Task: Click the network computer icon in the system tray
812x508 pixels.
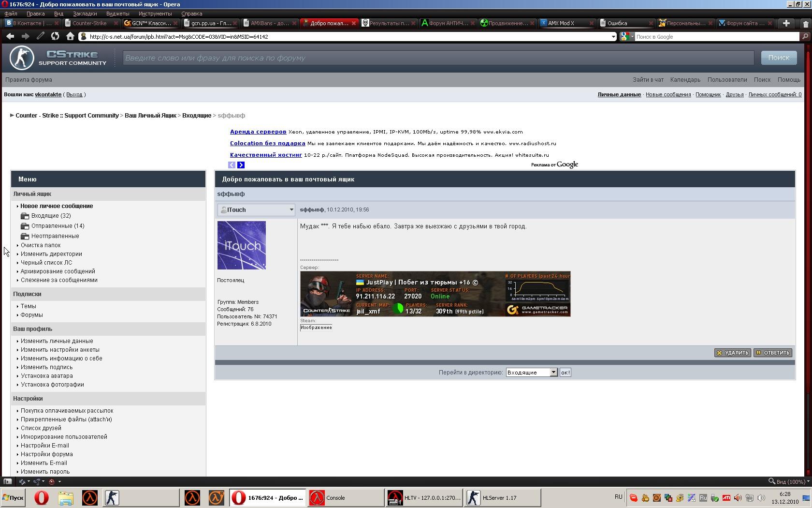Action: coord(749,498)
